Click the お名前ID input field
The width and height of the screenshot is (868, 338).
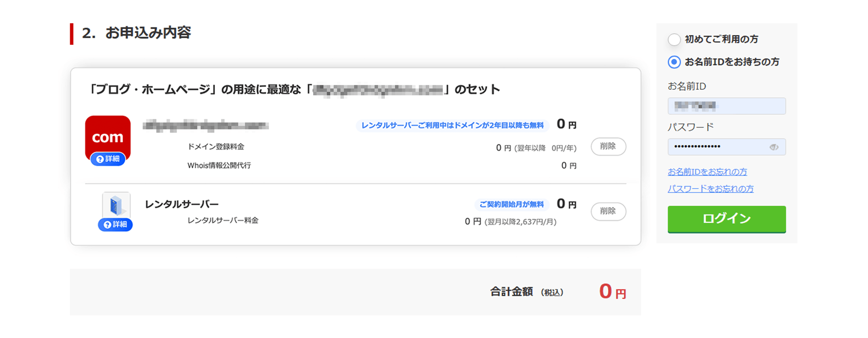726,106
